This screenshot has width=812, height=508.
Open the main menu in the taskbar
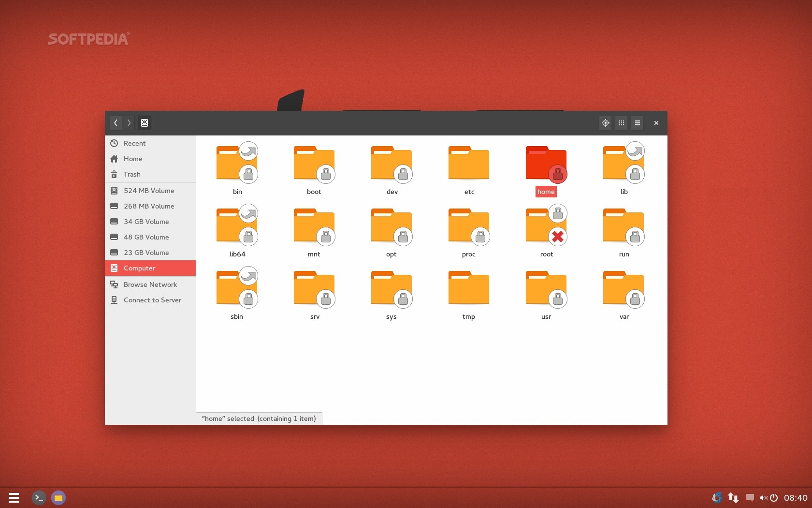(x=14, y=497)
